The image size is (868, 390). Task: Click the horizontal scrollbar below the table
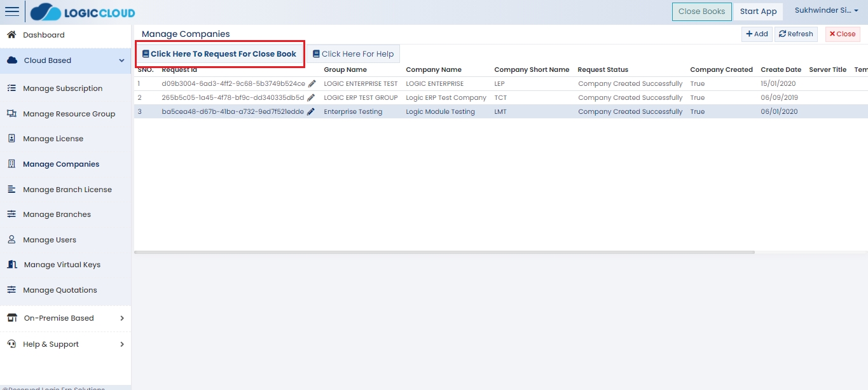(444, 253)
